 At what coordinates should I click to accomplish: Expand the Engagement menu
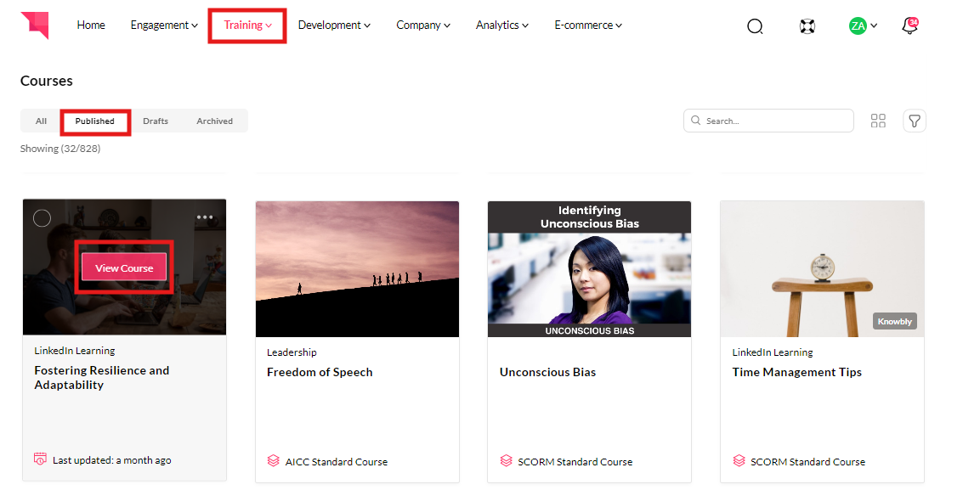[x=164, y=25]
